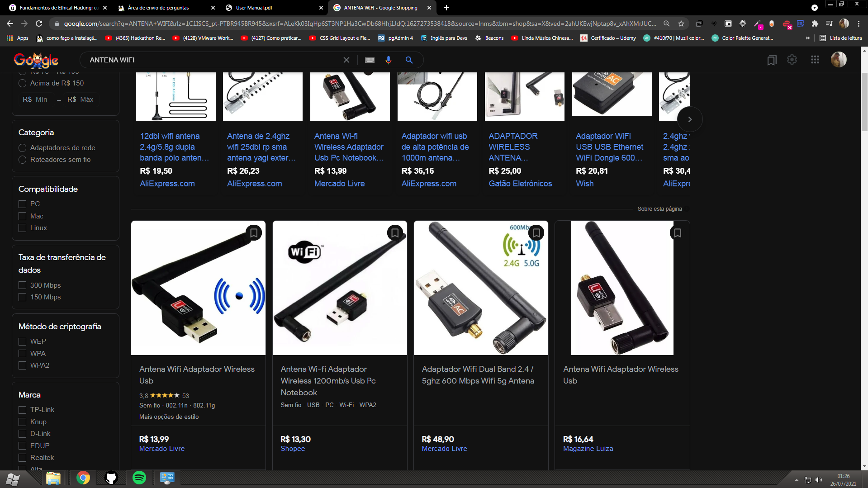Open the Apps bookmark shortcut
This screenshot has height=488, width=868.
click(x=18, y=38)
